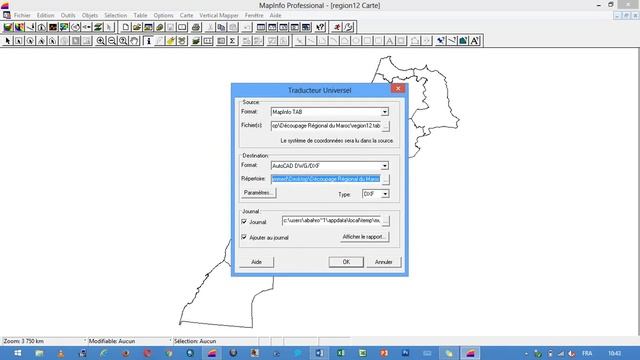Screen dimensions: 640x360
Task: Click the New Table blank page icon
Action: [x=126, y=27]
